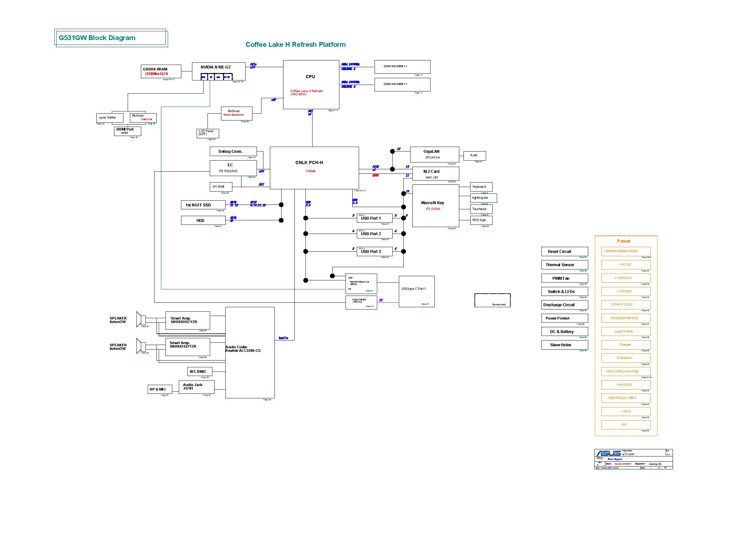This screenshot has width=756, height=534.
Task: Select the GDDR6 VRAM block
Action: point(161,71)
